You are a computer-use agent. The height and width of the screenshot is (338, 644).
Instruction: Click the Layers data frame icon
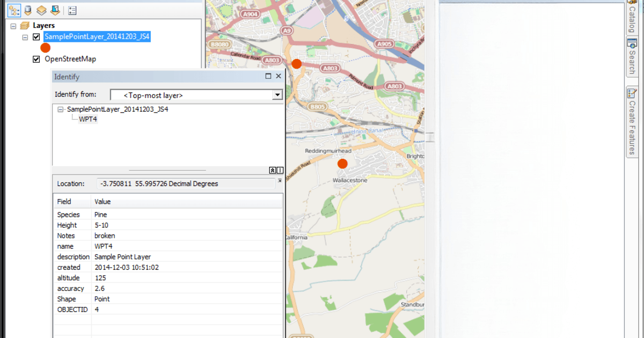coord(25,25)
